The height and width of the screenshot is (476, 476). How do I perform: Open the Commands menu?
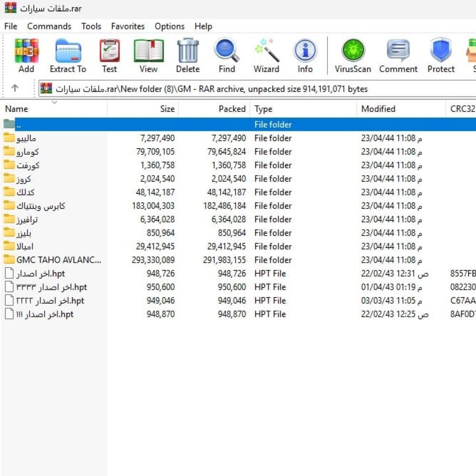click(49, 26)
